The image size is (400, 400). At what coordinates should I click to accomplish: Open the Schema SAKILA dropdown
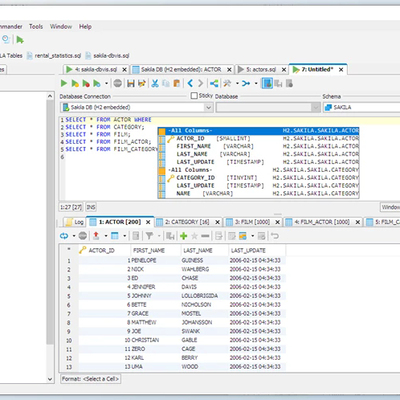click(362, 107)
